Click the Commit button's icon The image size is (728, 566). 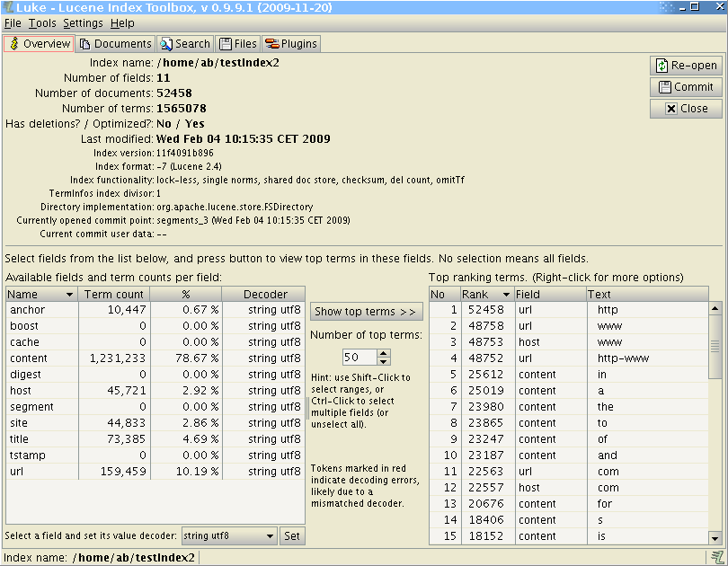point(664,87)
